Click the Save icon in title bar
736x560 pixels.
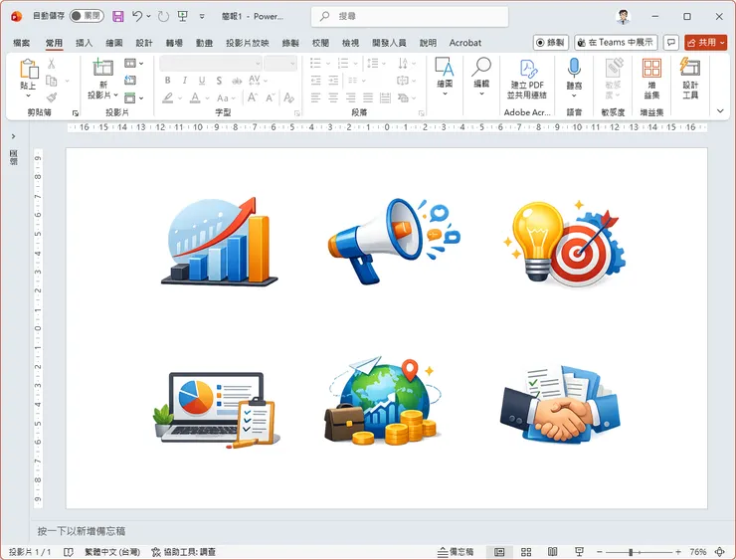pos(117,17)
